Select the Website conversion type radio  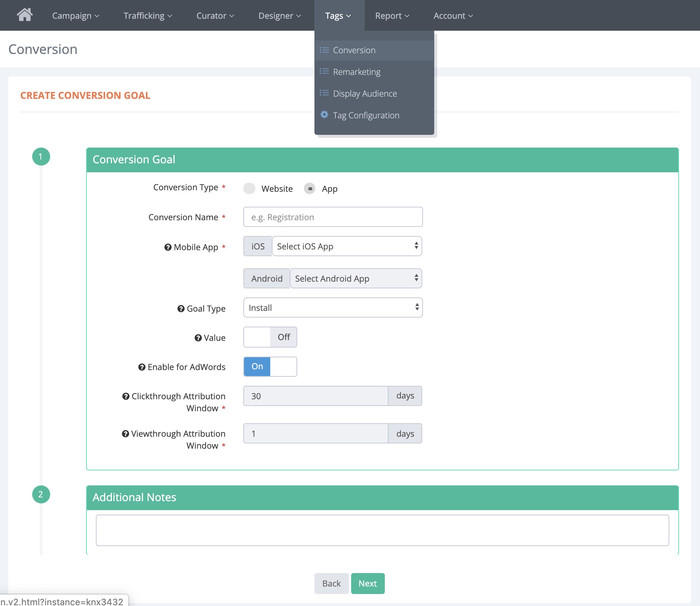click(x=249, y=188)
